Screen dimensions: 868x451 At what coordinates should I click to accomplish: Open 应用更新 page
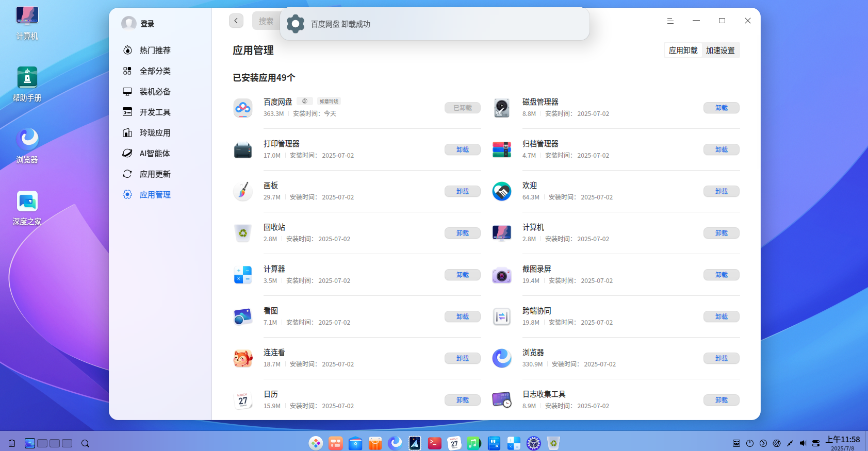155,174
